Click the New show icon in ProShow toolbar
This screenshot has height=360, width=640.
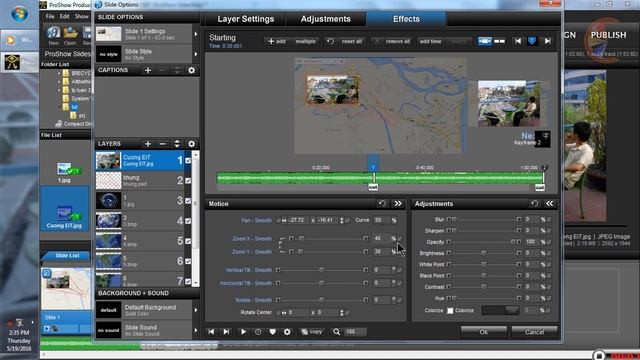coord(53,34)
